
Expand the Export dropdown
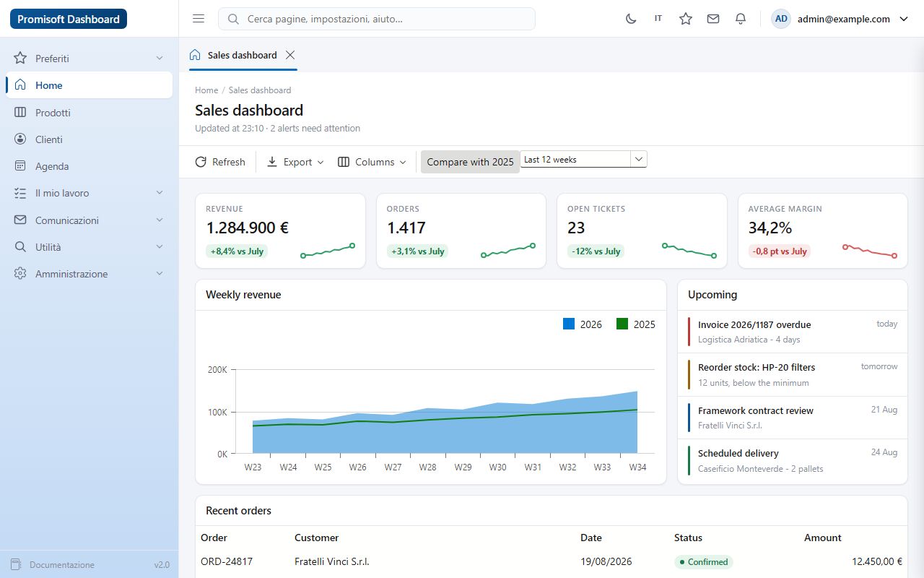click(295, 162)
